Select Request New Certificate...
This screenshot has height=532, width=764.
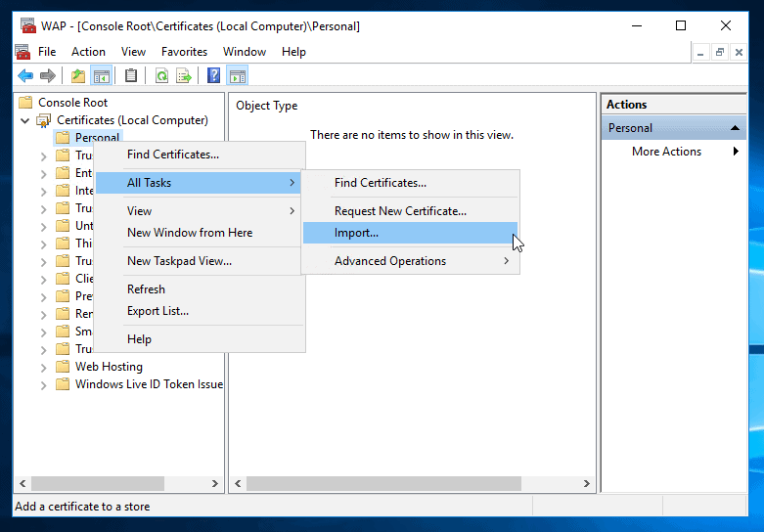point(410,211)
